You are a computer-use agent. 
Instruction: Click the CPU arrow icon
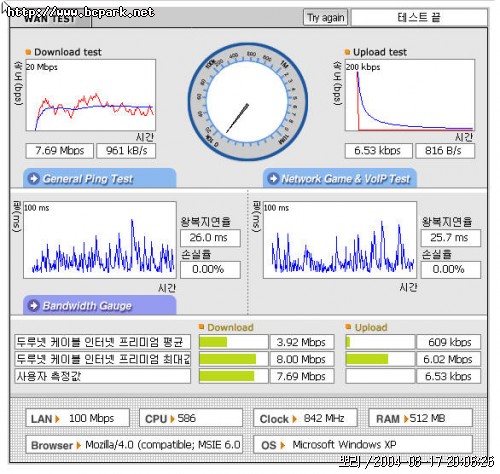172,419
